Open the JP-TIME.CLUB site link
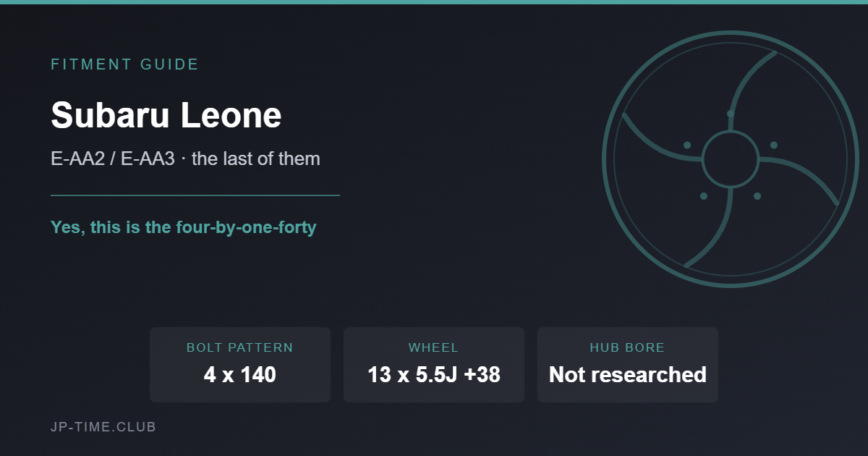This screenshot has width=868, height=456. click(103, 427)
